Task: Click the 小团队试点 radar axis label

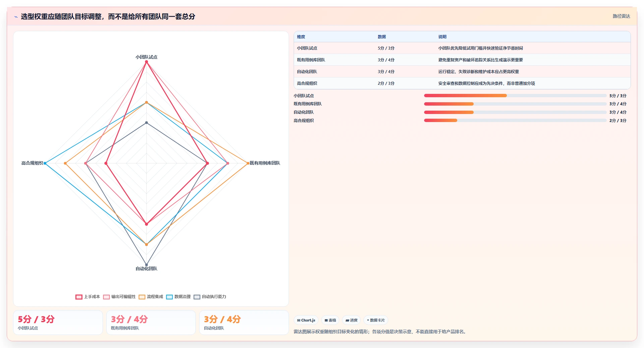Action: [147, 57]
